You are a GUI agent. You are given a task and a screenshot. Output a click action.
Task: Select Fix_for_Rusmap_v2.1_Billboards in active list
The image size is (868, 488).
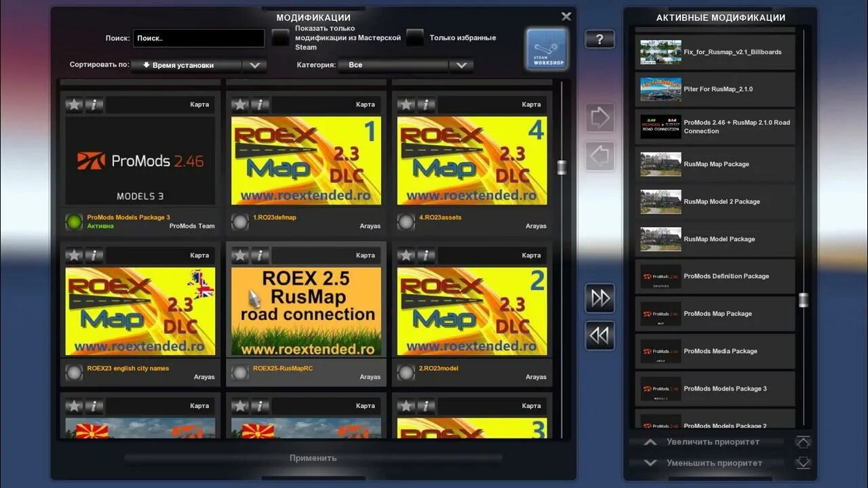pos(715,52)
